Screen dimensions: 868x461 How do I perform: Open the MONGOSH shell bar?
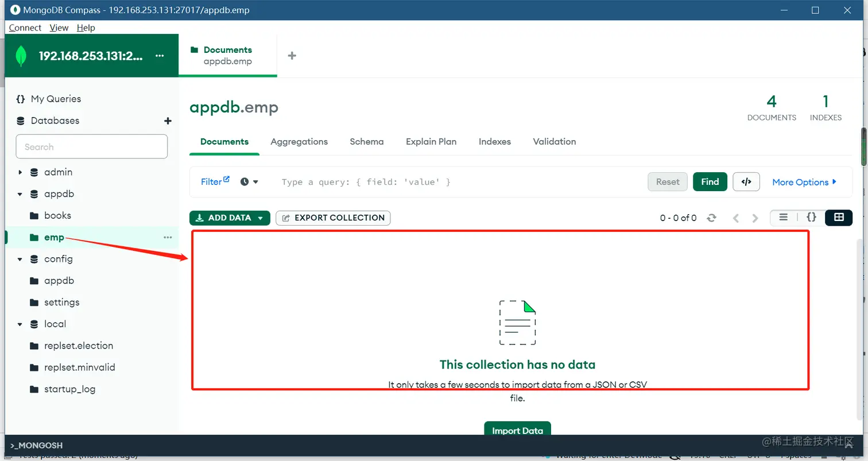coord(434,445)
